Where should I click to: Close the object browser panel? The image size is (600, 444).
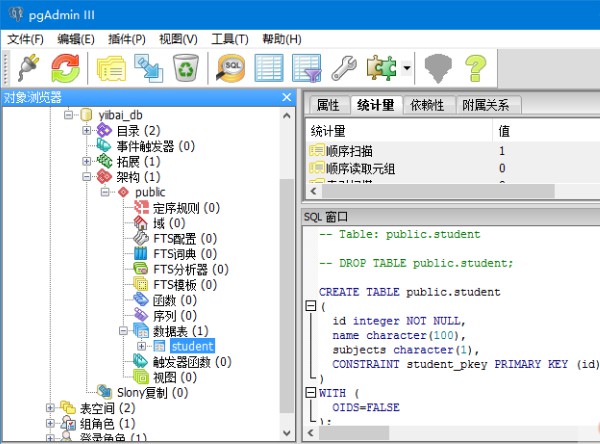pyautogui.click(x=287, y=97)
